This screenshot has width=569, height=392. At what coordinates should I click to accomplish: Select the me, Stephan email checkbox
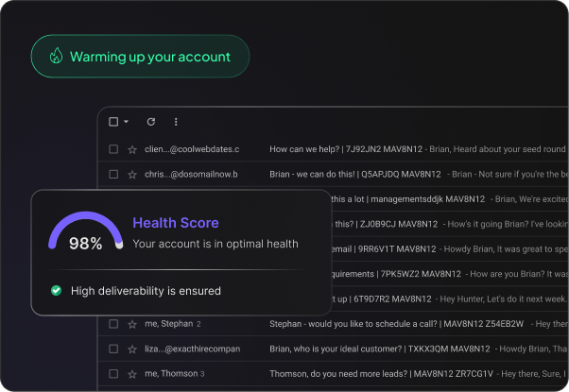[x=113, y=324]
